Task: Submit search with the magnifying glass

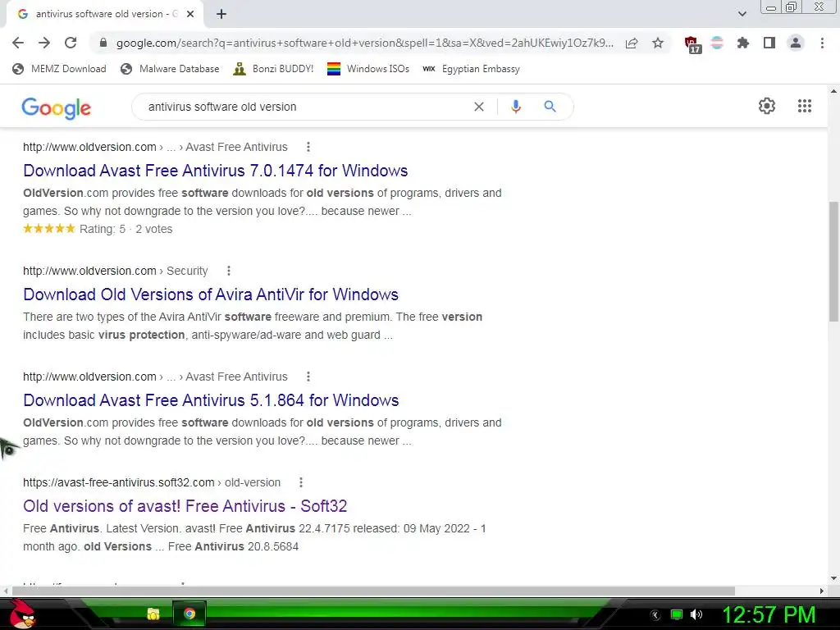Action: [x=550, y=107]
